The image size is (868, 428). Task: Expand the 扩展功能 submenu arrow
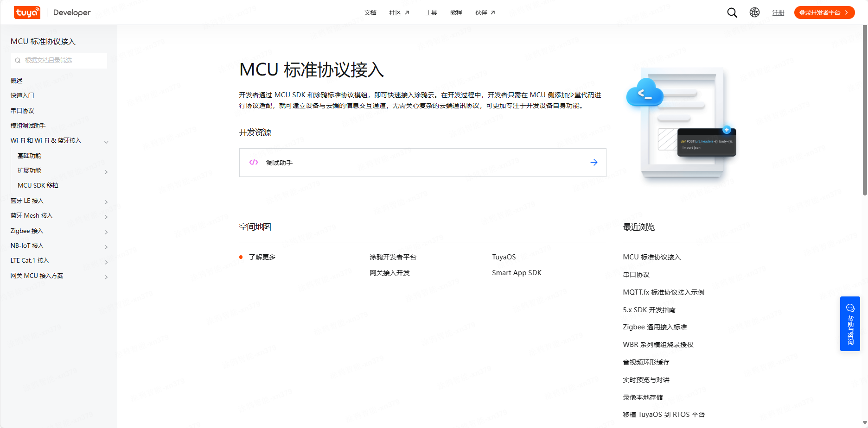pos(106,172)
